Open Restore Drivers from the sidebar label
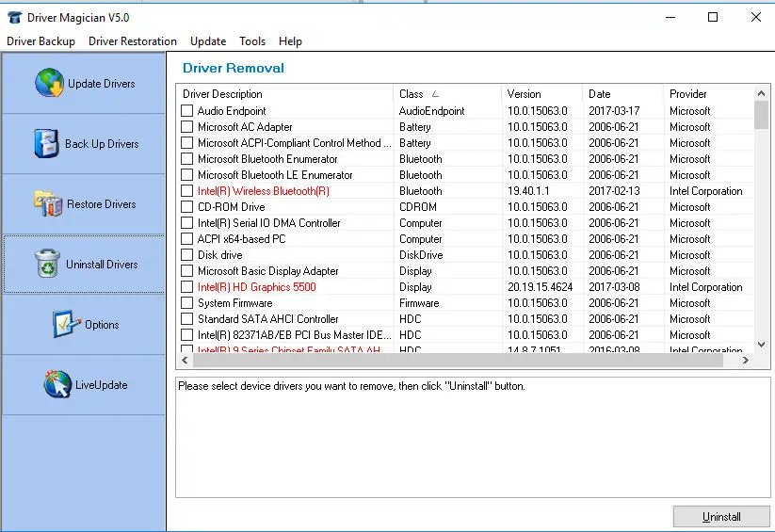Screen dimensions: 775x532 102,204
